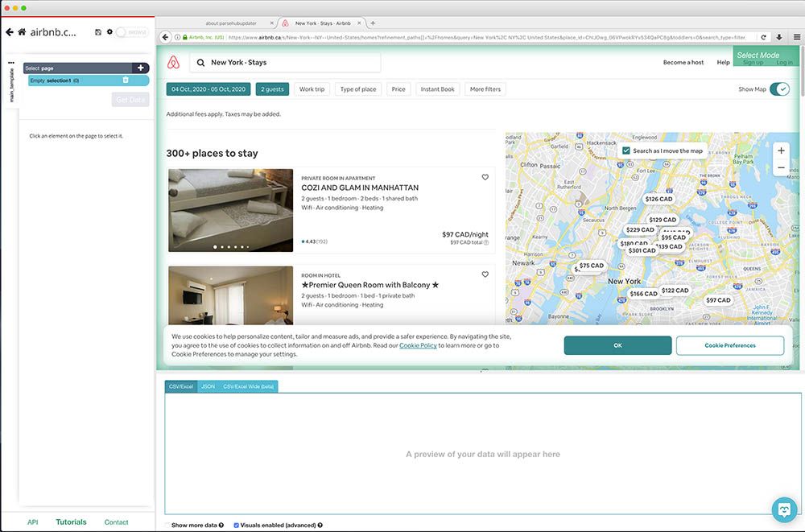Click the New York · Stays search box
The width and height of the screenshot is (805, 532).
[286, 62]
